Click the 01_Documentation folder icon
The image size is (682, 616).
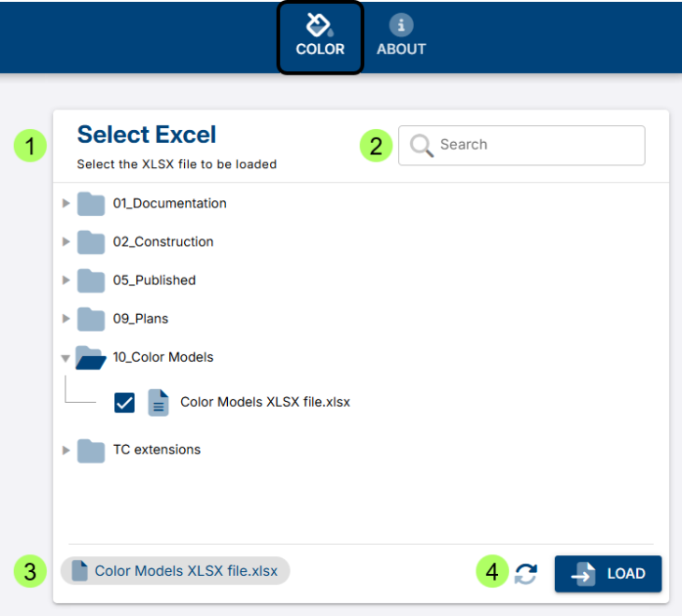click(x=91, y=204)
